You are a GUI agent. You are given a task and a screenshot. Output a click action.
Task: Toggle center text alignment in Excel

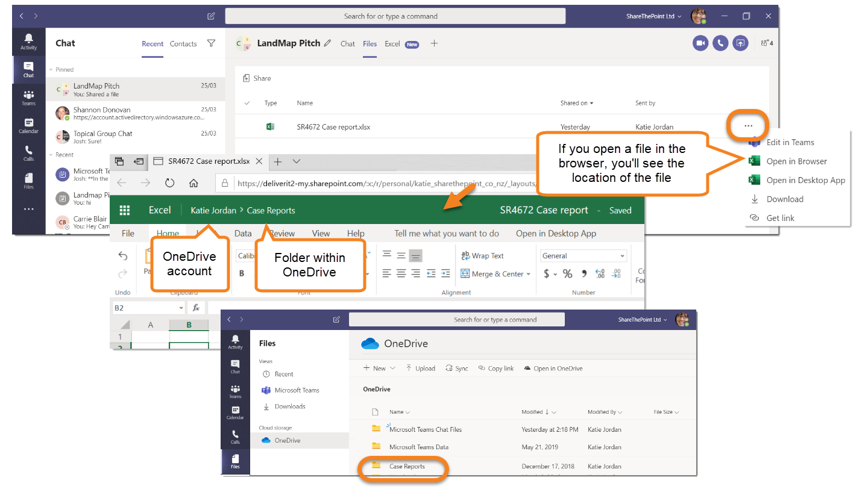pyautogui.click(x=401, y=273)
